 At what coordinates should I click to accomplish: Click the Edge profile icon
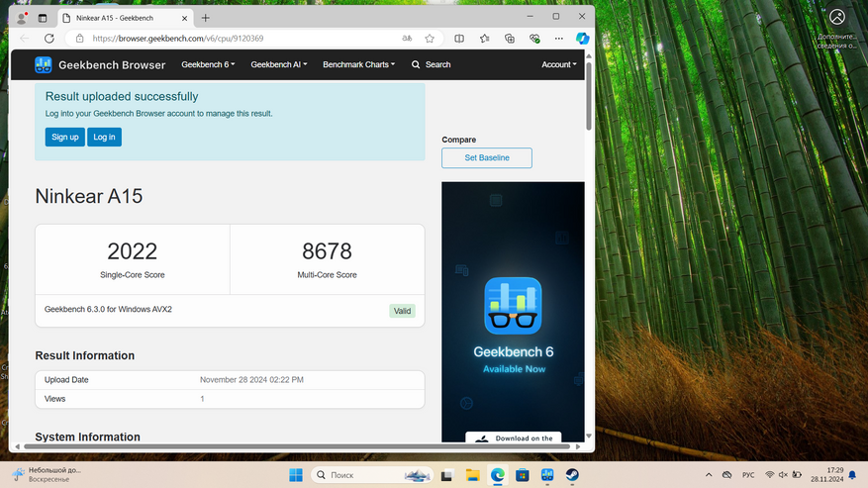tap(22, 18)
